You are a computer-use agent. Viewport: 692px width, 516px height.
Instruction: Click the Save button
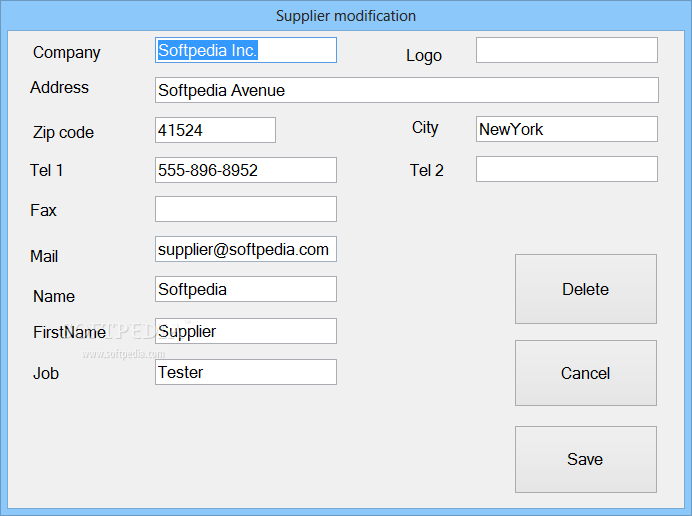586,459
